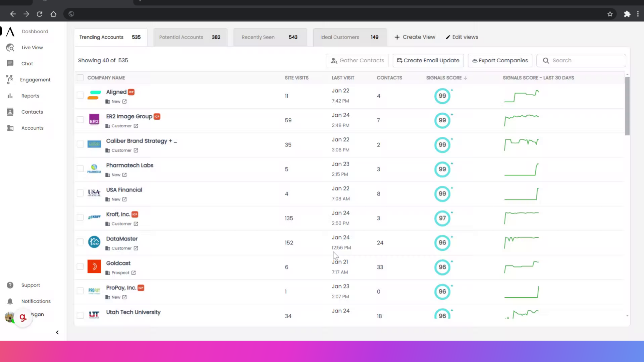
Task: Collapse the sidebar with the chevron
Action: [57, 333]
